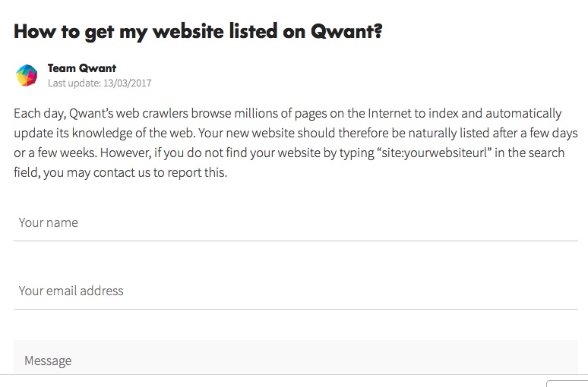Click into the Message text area

[296, 360]
